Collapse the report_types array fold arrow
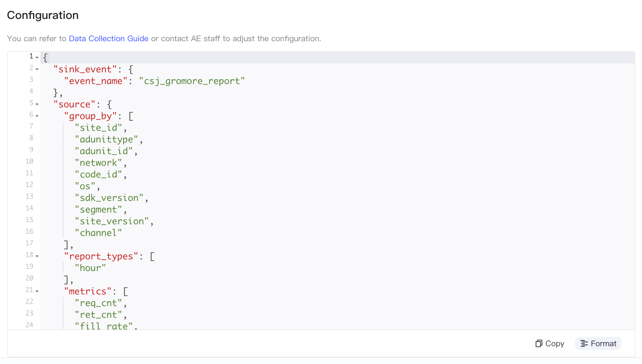 point(37,256)
